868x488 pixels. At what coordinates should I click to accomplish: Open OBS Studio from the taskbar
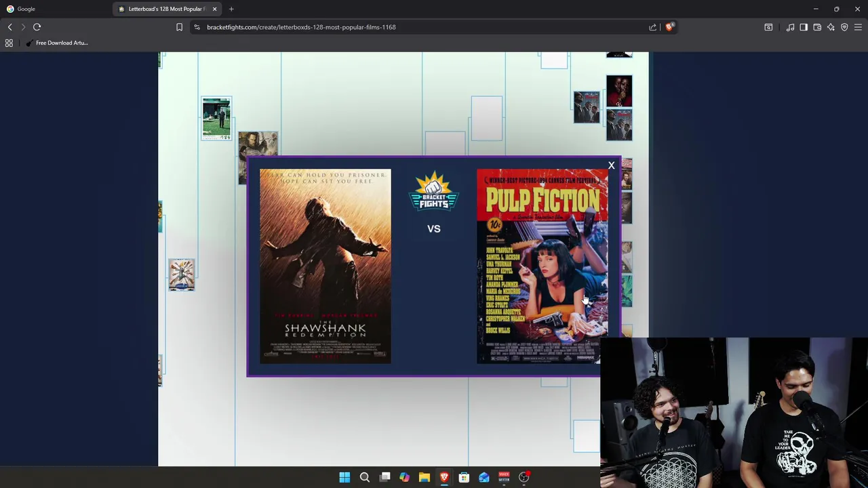(x=524, y=477)
